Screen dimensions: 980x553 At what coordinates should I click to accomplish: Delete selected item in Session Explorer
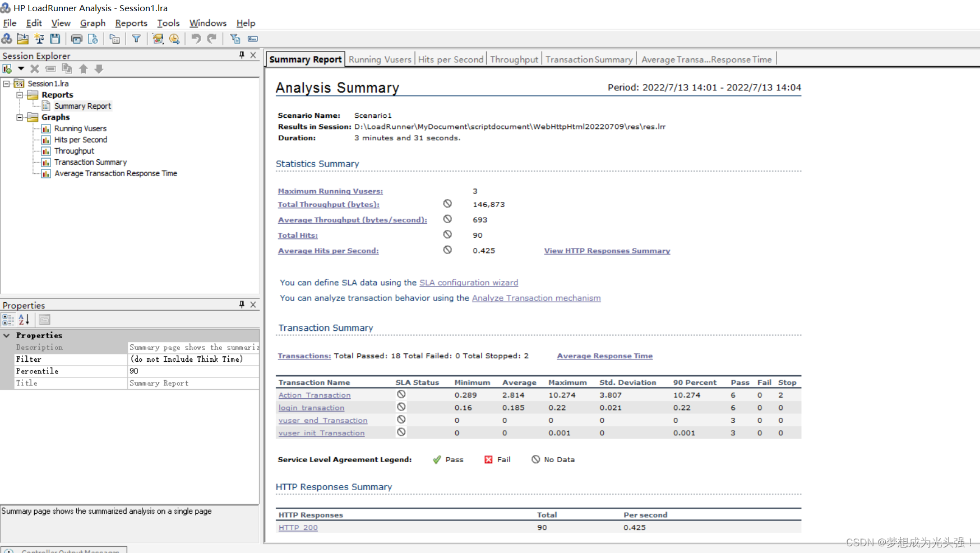(x=35, y=69)
